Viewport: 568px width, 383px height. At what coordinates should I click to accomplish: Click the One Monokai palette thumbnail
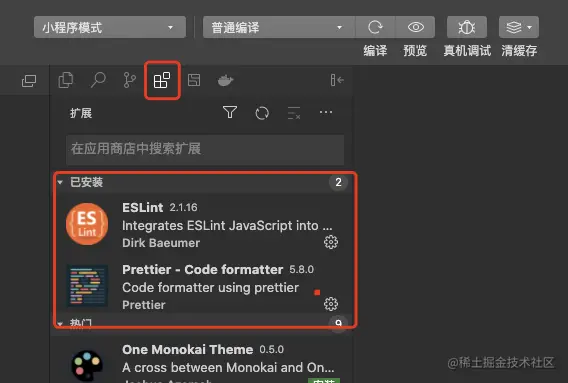pyautogui.click(x=87, y=365)
